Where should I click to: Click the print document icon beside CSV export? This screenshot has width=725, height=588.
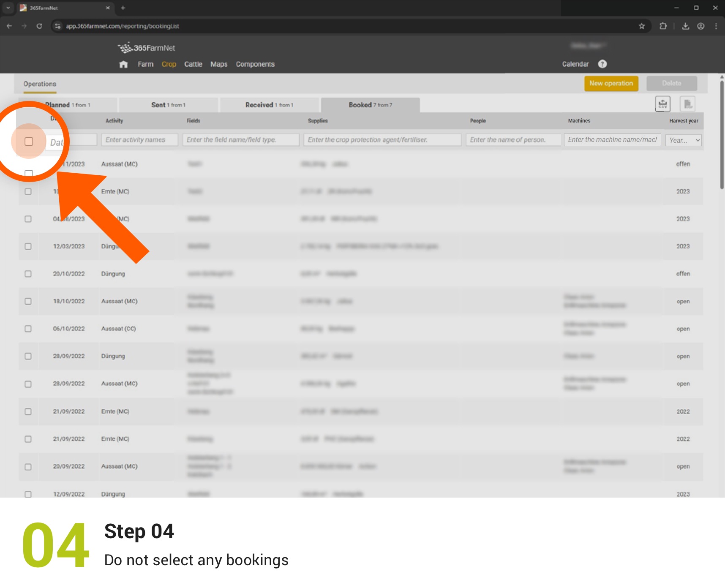click(687, 103)
